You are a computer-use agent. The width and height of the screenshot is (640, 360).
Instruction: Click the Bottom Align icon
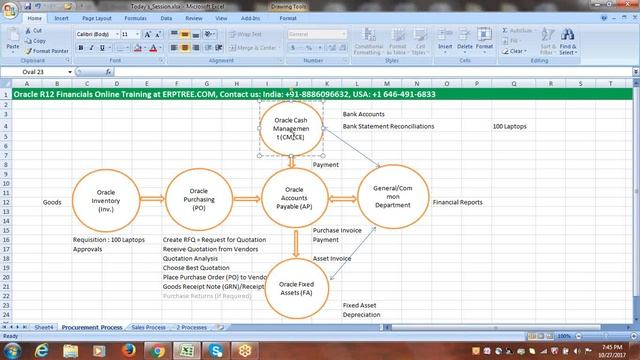[x=196, y=34]
